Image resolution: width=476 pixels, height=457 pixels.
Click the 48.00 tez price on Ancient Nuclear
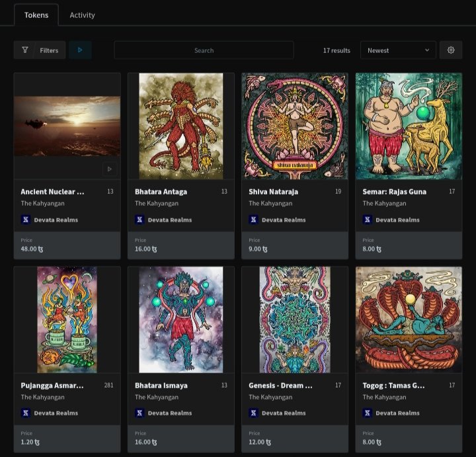[x=32, y=249]
